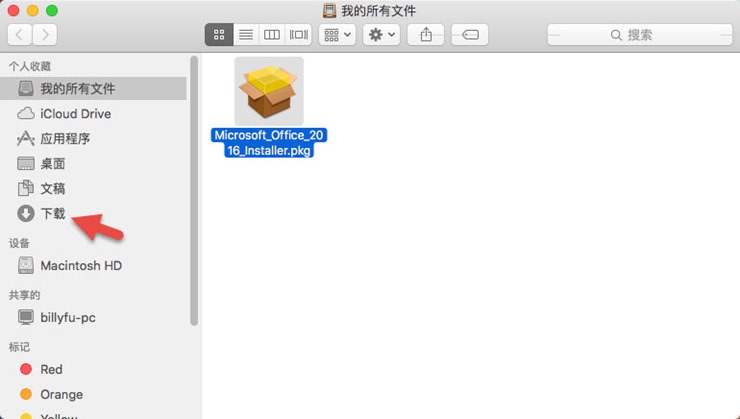The width and height of the screenshot is (740, 419).
Task: Click the 下载 download arrow icon
Action: tap(25, 213)
